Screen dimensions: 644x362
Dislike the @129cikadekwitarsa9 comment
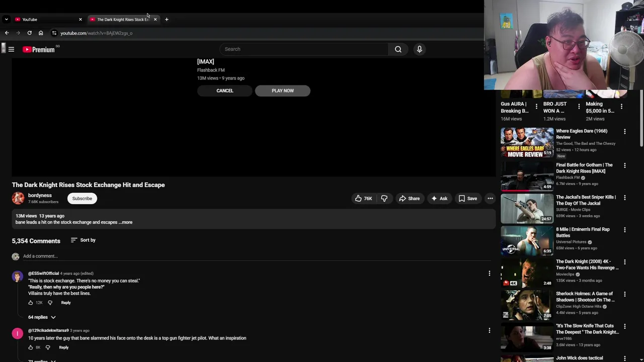(x=48, y=347)
